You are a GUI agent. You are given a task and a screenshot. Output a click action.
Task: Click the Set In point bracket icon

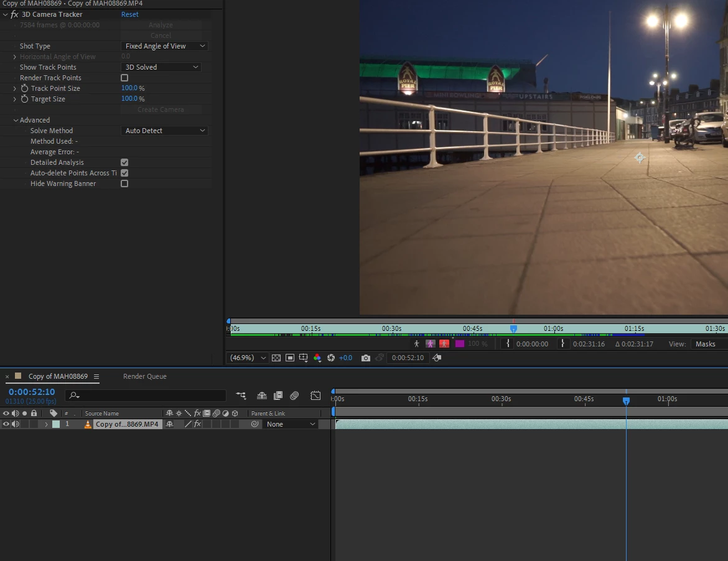coord(508,344)
